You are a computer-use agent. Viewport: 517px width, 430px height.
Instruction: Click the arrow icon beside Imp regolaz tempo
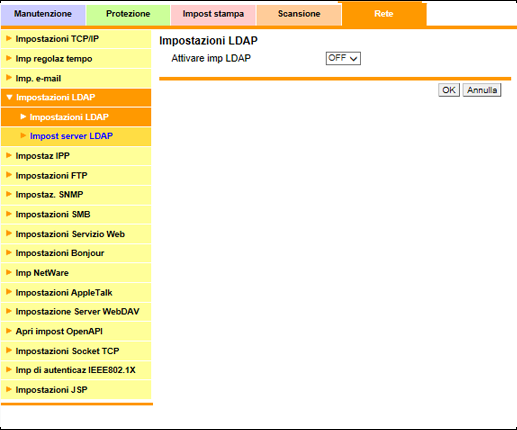tap(9, 58)
